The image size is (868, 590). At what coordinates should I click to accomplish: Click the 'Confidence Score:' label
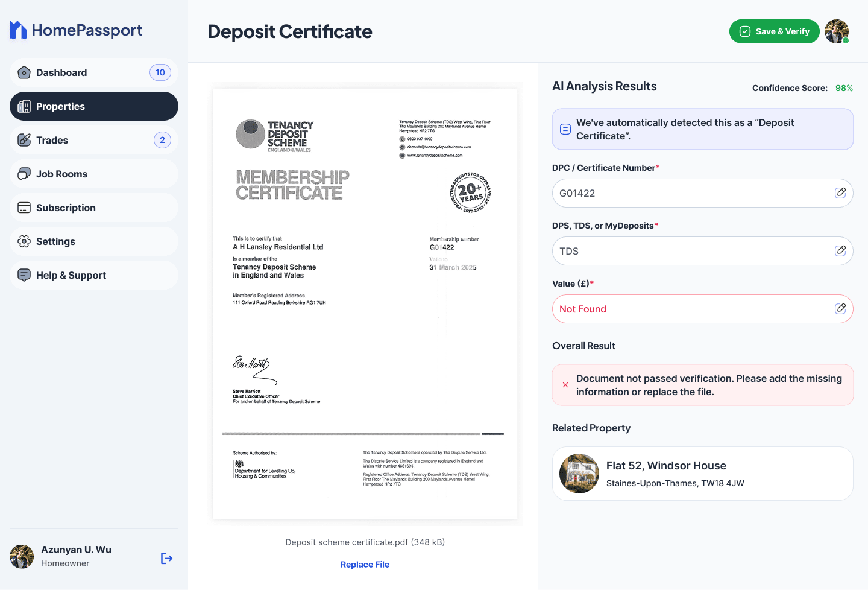click(790, 88)
